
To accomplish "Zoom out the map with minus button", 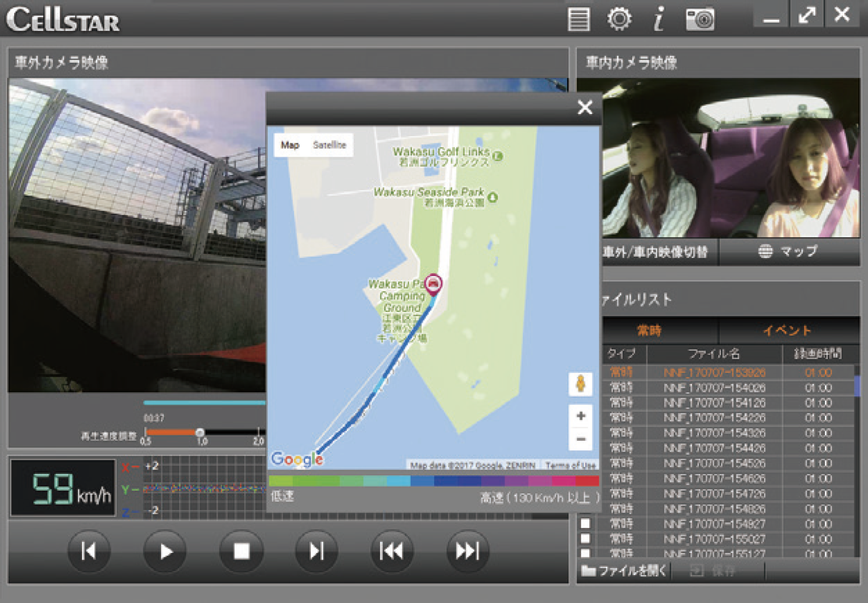I will coord(581,439).
